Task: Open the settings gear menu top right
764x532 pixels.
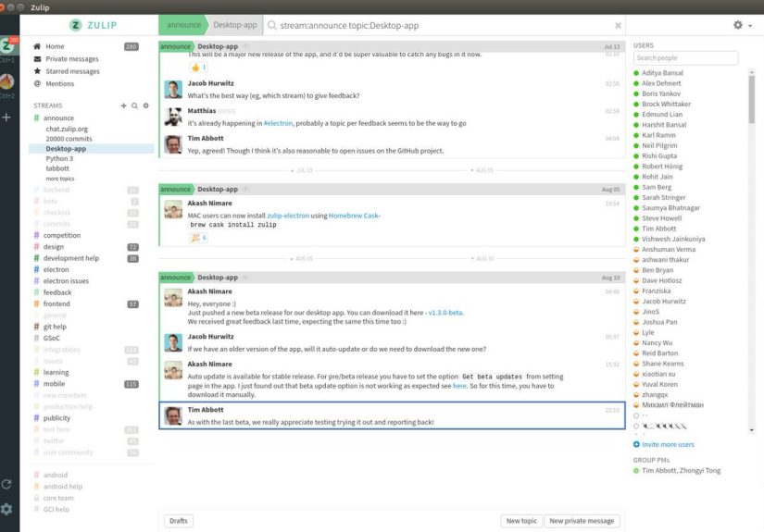Action: [x=742, y=25]
